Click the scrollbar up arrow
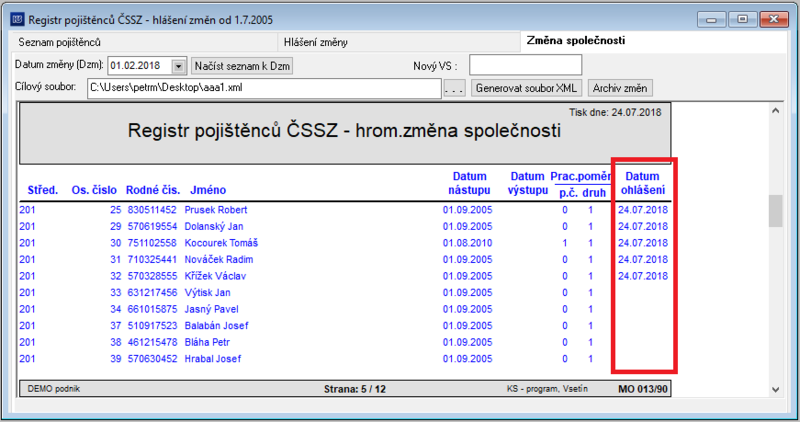The height and width of the screenshot is (422, 800). [x=776, y=111]
